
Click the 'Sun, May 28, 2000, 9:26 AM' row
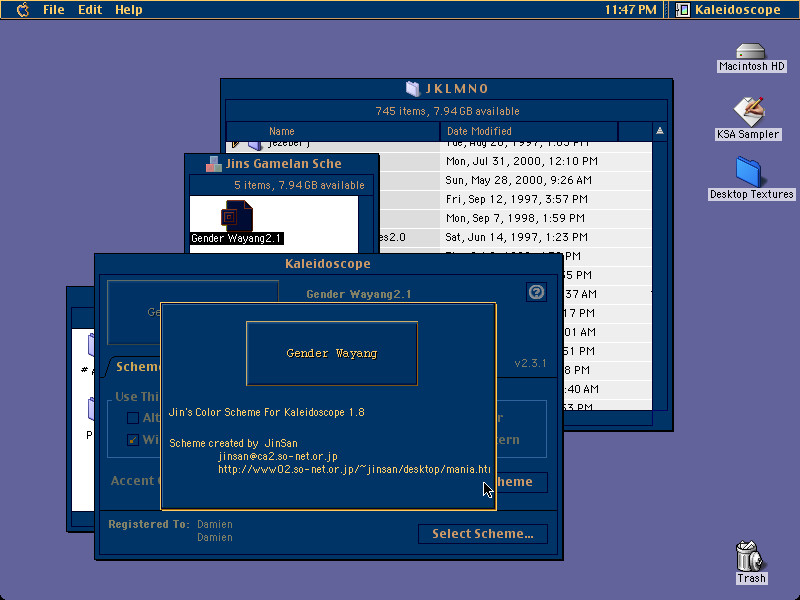pos(518,180)
